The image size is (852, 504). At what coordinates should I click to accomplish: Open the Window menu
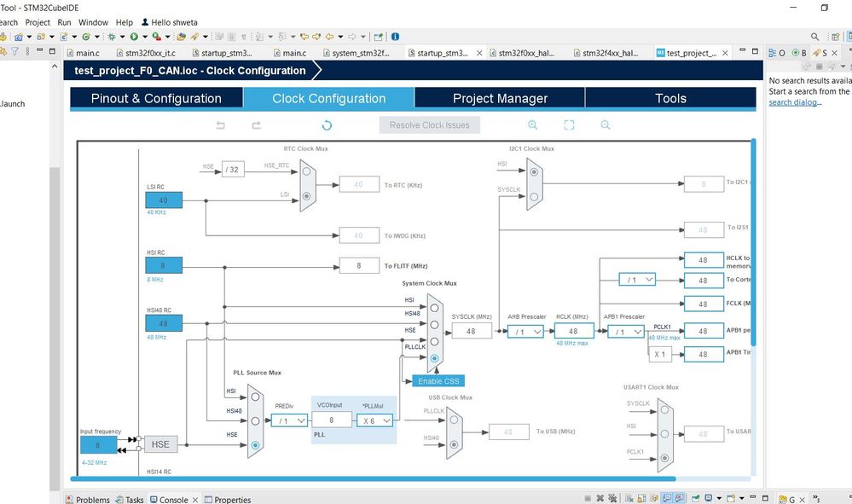[93, 22]
